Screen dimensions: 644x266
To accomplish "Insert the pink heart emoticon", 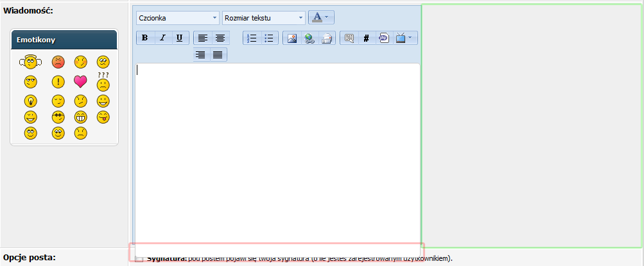I will tap(80, 81).
